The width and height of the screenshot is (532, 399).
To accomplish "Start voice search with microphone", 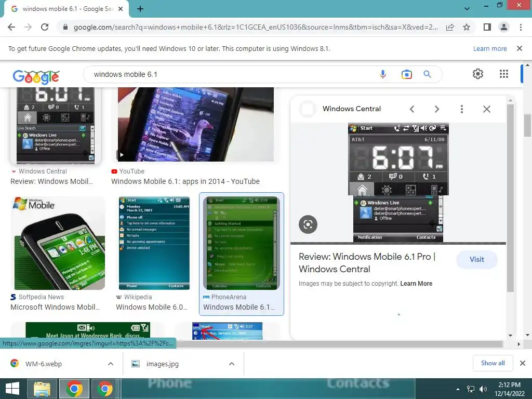I will click(x=383, y=74).
